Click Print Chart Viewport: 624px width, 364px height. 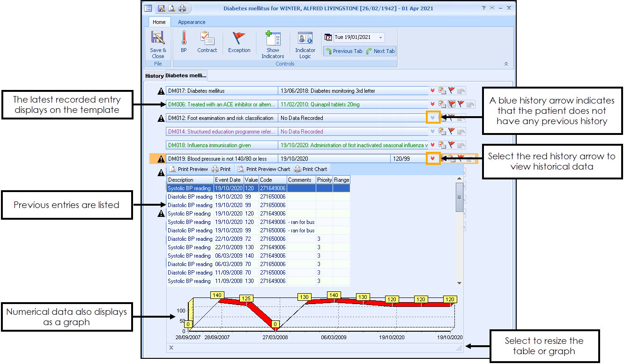pos(311,169)
